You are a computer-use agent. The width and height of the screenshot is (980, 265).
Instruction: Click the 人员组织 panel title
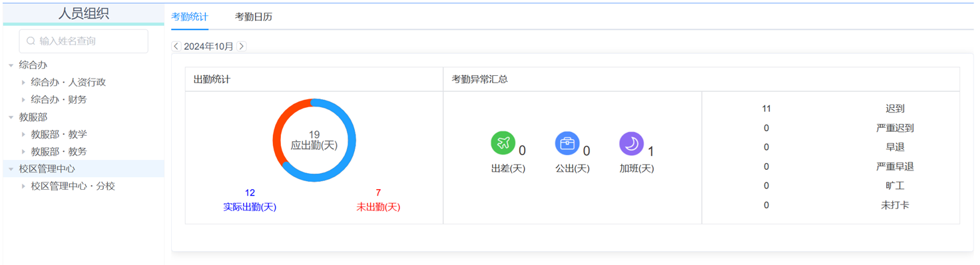84,13
